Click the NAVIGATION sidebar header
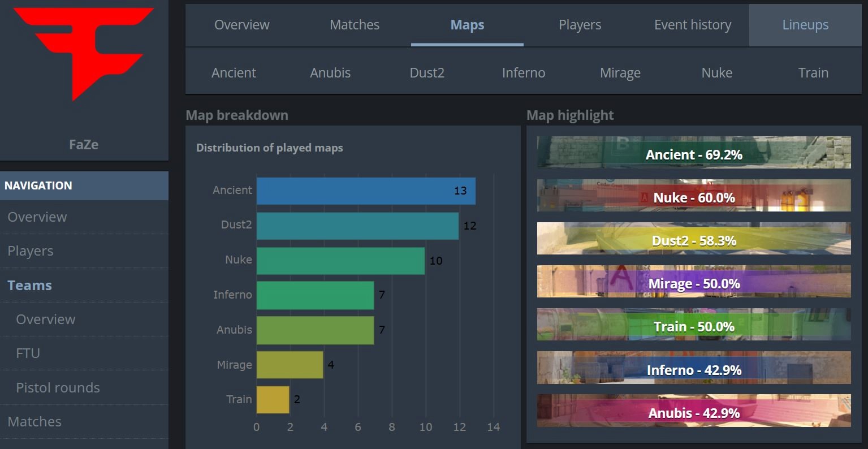 [84, 185]
